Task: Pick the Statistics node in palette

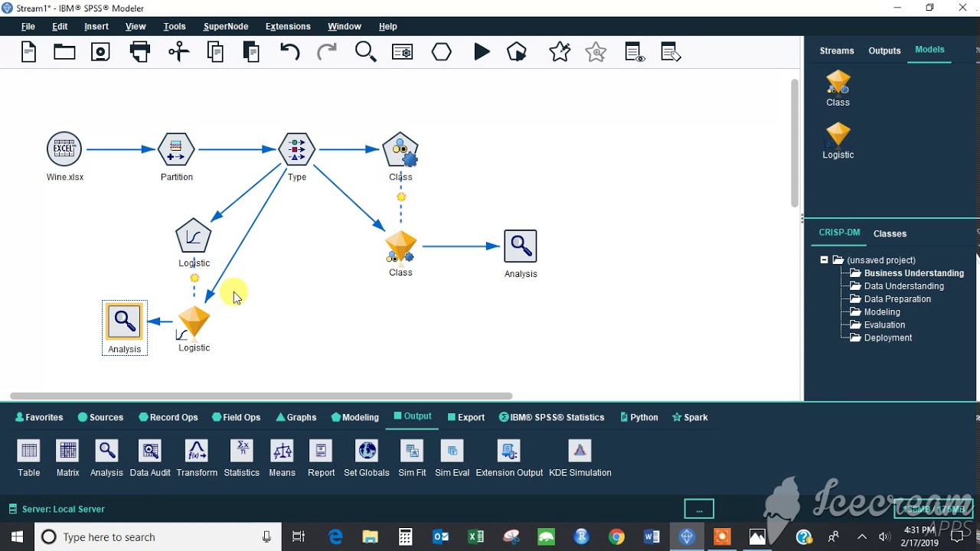Action: [x=242, y=458]
